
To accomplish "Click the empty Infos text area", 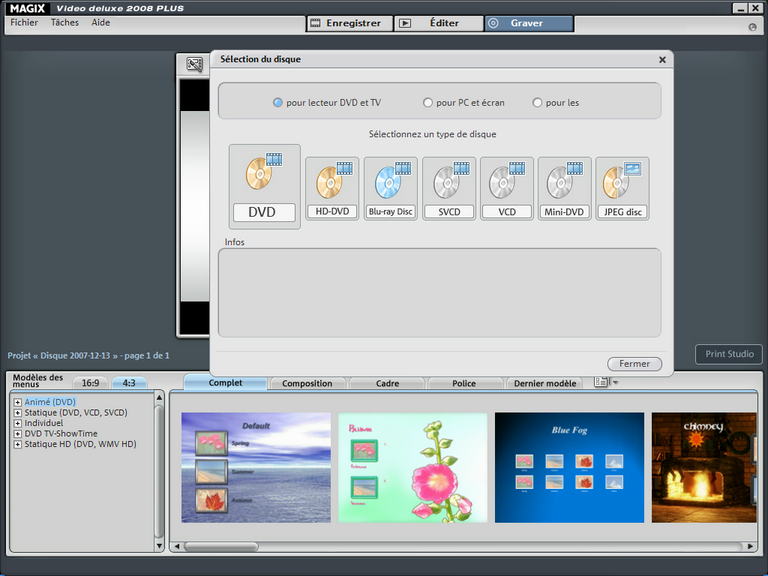I will click(439, 293).
